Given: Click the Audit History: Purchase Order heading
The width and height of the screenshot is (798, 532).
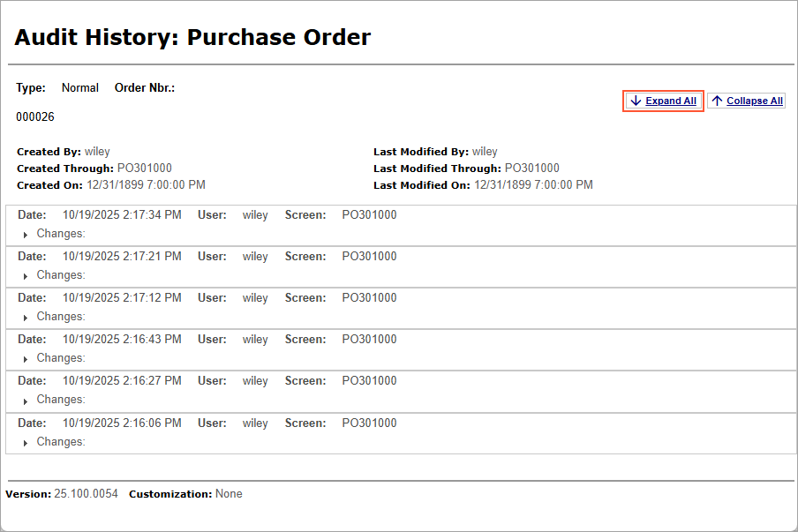Looking at the screenshot, I should point(192,37).
